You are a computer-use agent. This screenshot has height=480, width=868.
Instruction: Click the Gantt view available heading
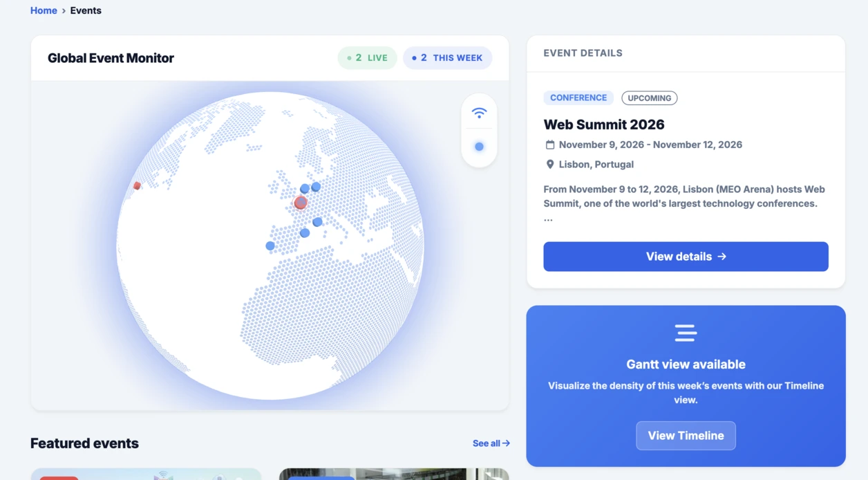(x=686, y=364)
